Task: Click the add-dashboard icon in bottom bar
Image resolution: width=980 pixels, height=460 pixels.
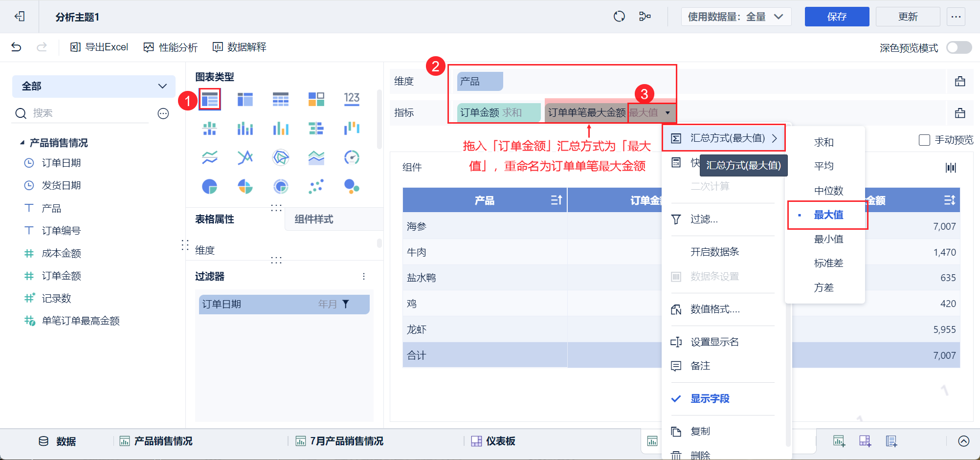Action: pyautogui.click(x=865, y=441)
